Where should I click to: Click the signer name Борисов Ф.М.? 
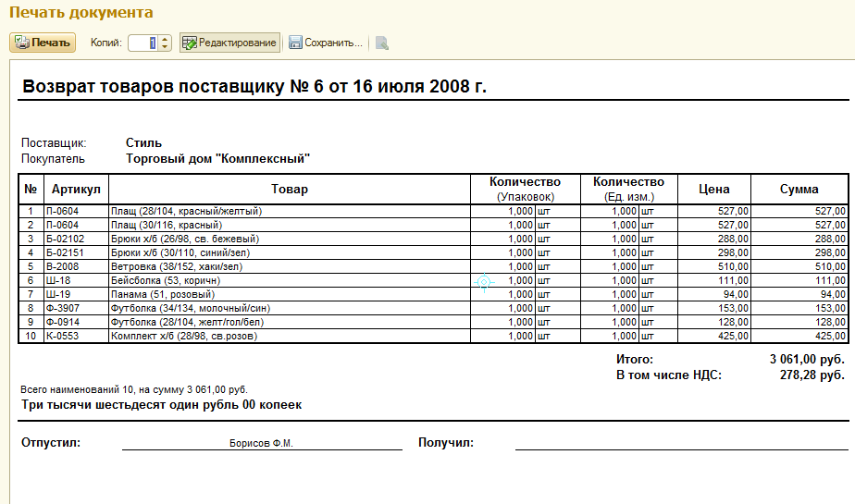(x=261, y=444)
